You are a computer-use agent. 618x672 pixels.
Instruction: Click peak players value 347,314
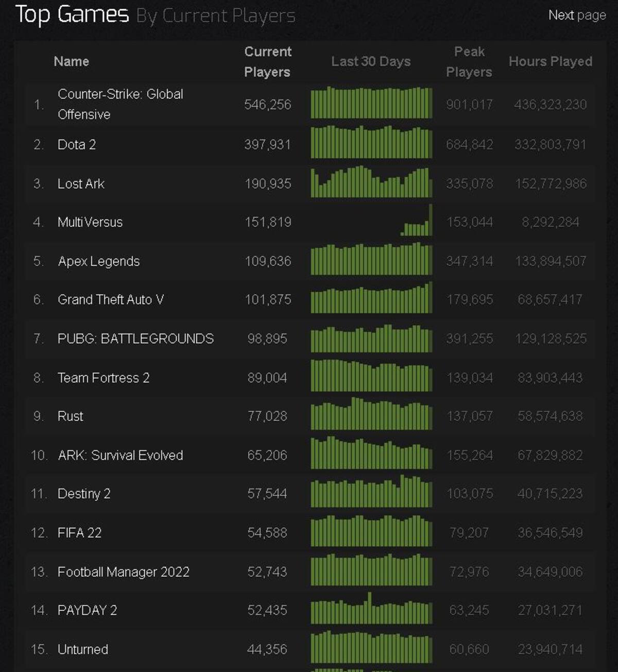pyautogui.click(x=469, y=261)
